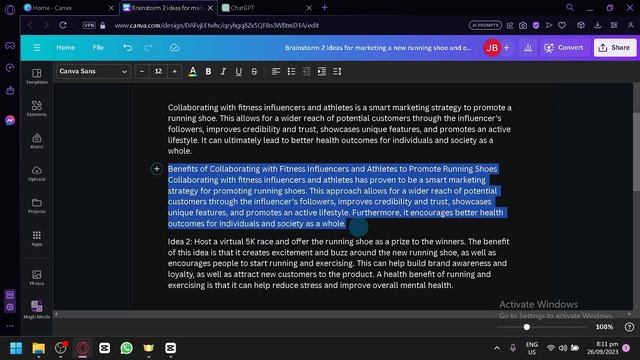The width and height of the screenshot is (640, 360).
Task: Toggle italic formatting
Action: pyautogui.click(x=223, y=72)
